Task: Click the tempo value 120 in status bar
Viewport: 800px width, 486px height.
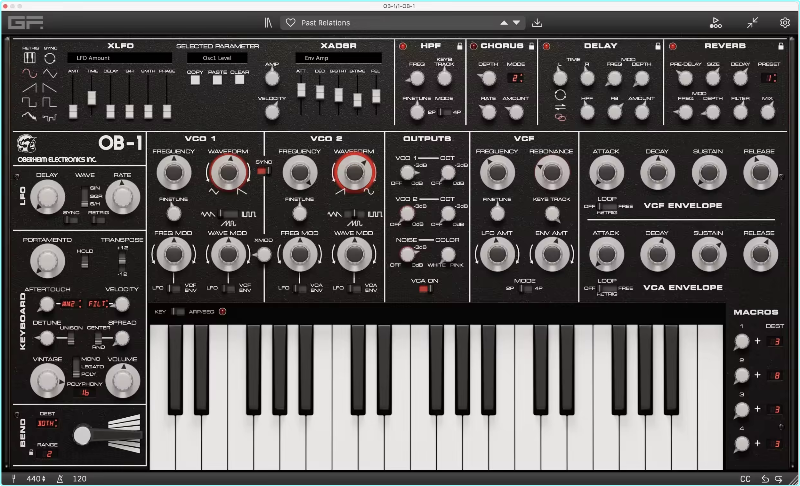Action: pyautogui.click(x=80, y=479)
